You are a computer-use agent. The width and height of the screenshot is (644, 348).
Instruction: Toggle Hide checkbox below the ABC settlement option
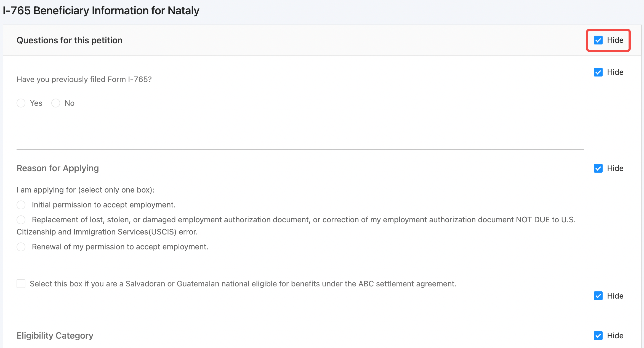tap(598, 296)
